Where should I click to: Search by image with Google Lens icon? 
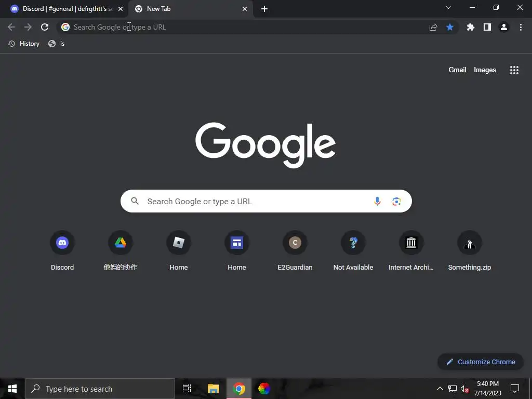(x=396, y=201)
